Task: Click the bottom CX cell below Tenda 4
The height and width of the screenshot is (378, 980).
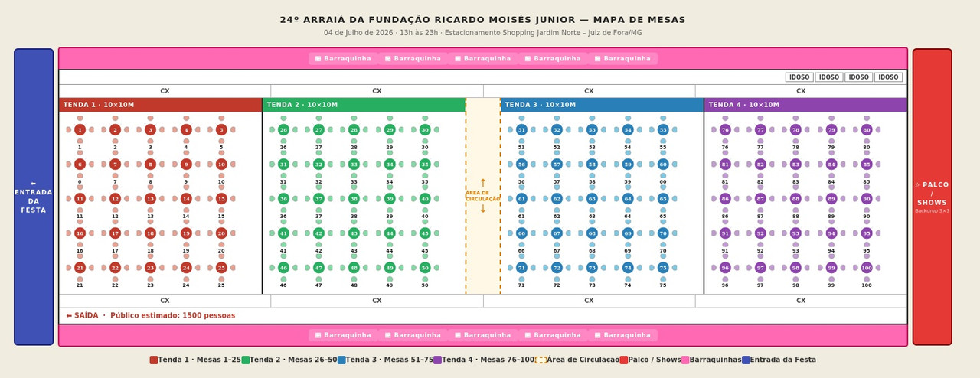Action: tap(801, 301)
